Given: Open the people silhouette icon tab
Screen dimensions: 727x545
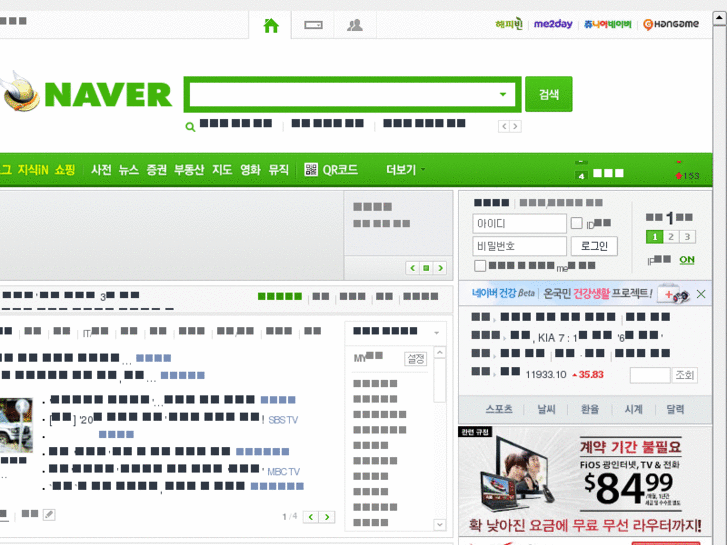Looking at the screenshot, I should [355, 25].
